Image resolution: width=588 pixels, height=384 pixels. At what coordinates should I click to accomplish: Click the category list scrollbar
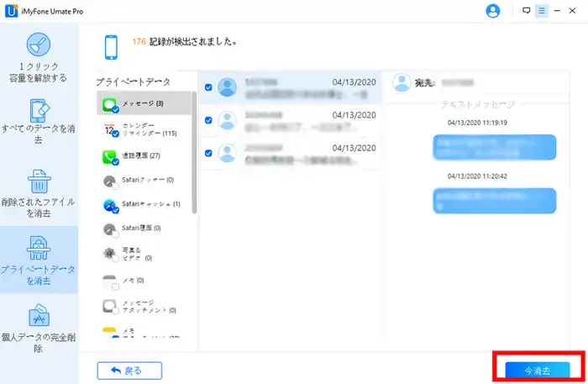(x=194, y=153)
